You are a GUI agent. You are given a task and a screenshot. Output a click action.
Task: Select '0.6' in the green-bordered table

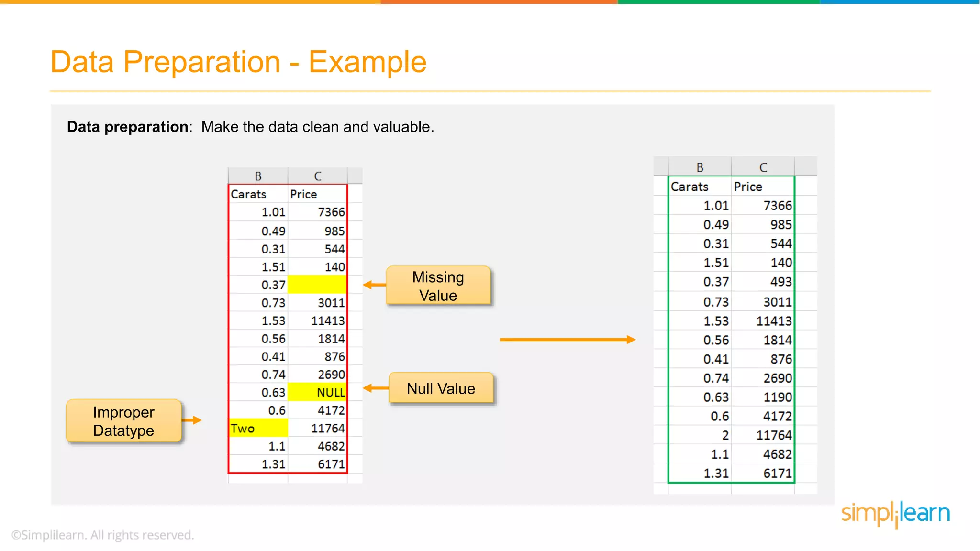point(700,416)
